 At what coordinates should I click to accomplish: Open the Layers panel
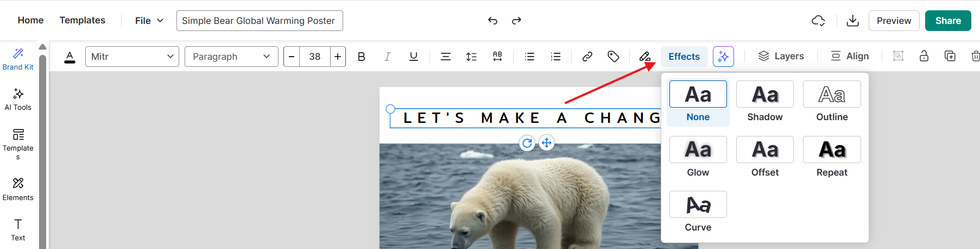781,56
